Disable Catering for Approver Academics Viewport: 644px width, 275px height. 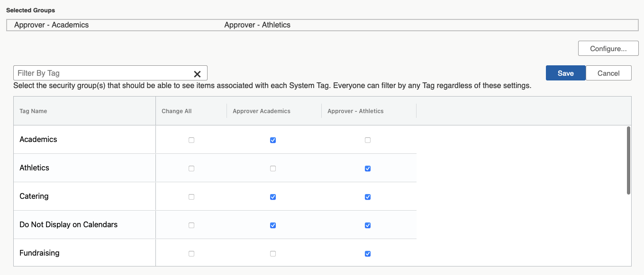272,197
